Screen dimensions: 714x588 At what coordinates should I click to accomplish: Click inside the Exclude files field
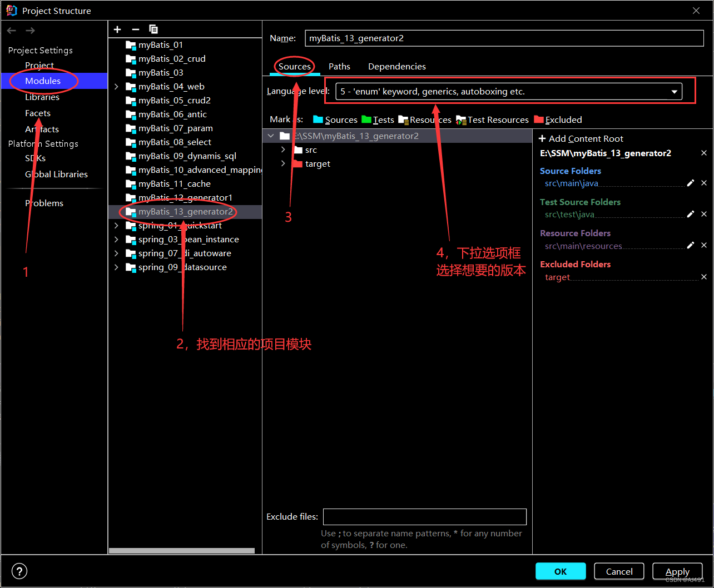click(x=424, y=516)
